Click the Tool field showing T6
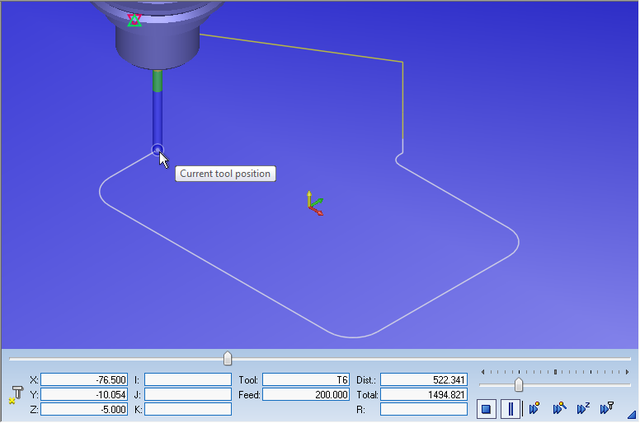Screen dimensions: 640x423 click(x=306, y=380)
